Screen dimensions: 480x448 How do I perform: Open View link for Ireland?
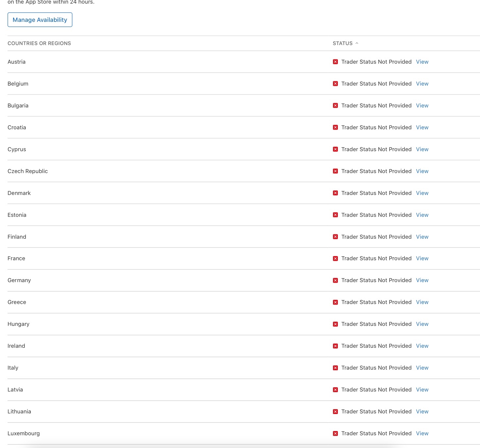(x=422, y=346)
